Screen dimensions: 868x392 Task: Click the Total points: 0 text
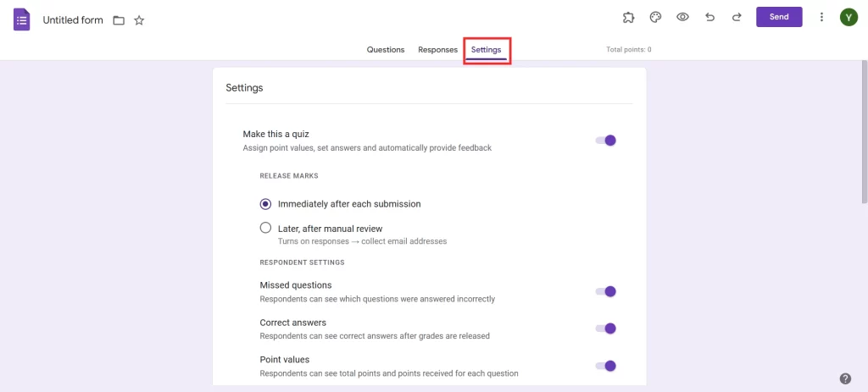[629, 50]
